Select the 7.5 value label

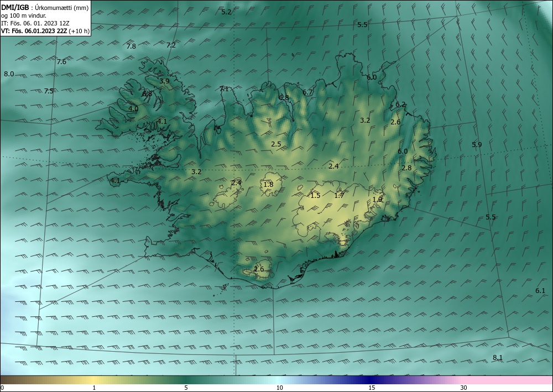(x=49, y=91)
